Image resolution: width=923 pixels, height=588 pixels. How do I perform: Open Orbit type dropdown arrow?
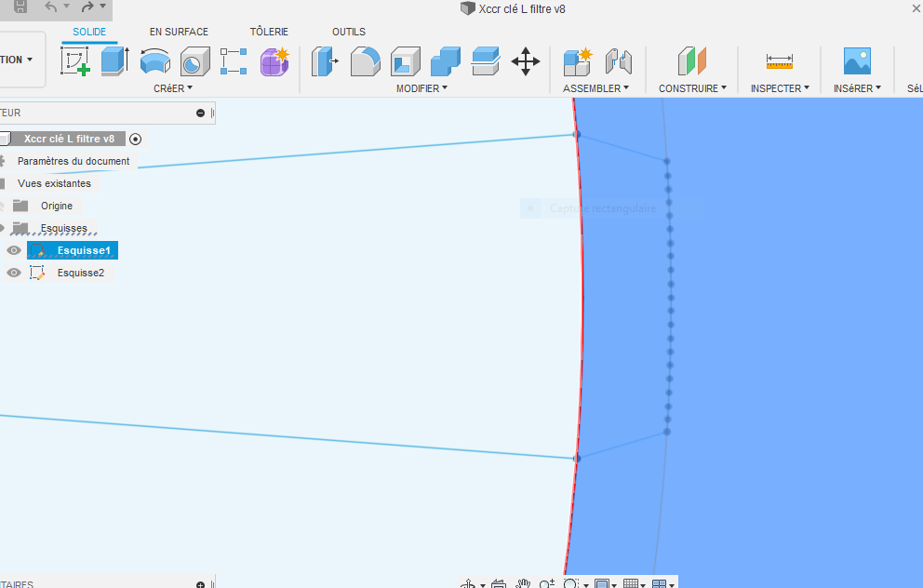483,585
